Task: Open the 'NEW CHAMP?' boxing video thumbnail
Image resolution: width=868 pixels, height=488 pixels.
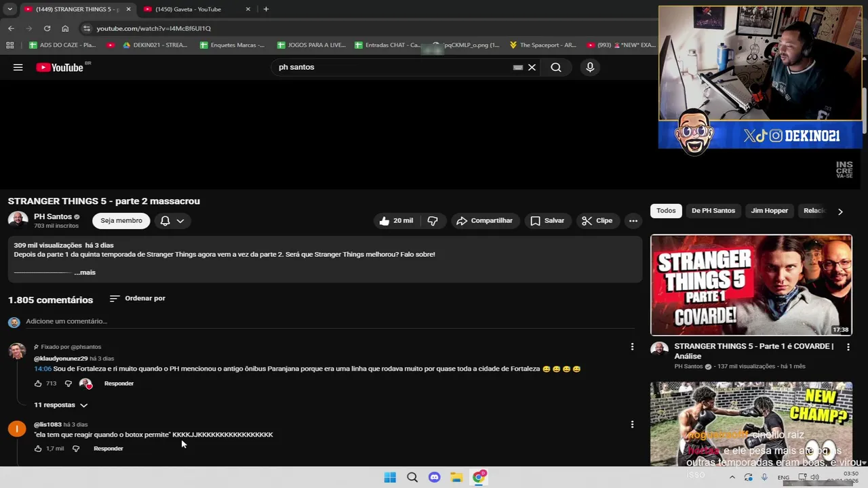Action: click(x=751, y=424)
